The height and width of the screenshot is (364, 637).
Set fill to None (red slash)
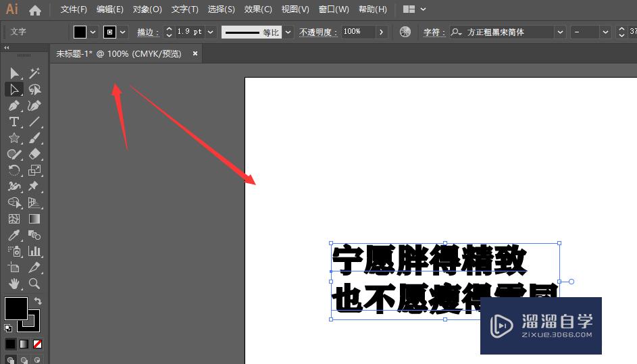click(x=37, y=344)
